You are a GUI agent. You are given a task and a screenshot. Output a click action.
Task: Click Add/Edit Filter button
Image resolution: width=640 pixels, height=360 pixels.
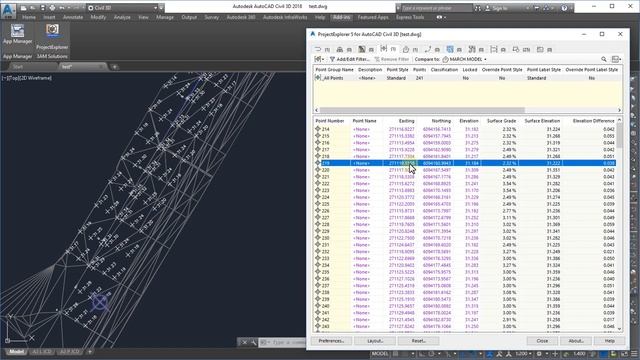349,60
